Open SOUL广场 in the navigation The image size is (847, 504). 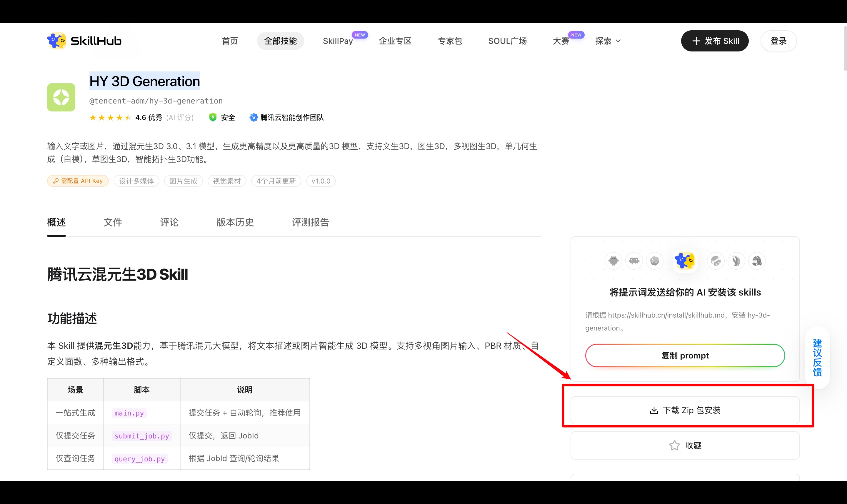click(507, 41)
